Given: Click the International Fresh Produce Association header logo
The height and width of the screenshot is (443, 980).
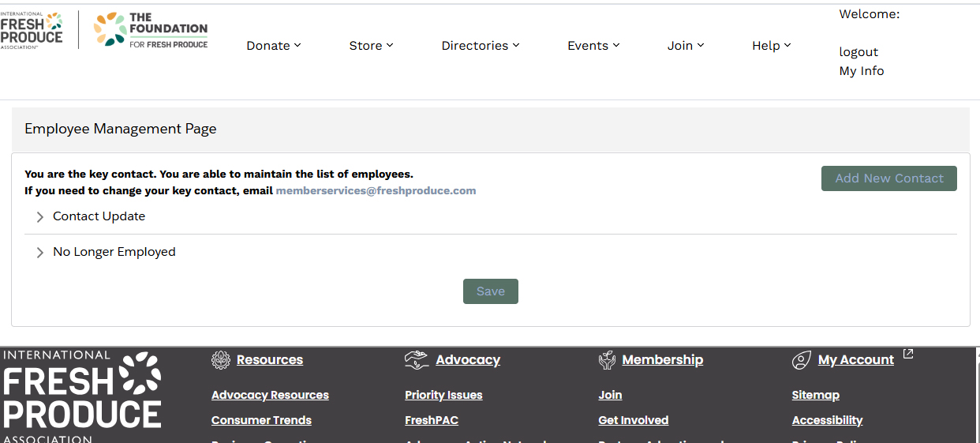Looking at the screenshot, I should click(32, 30).
